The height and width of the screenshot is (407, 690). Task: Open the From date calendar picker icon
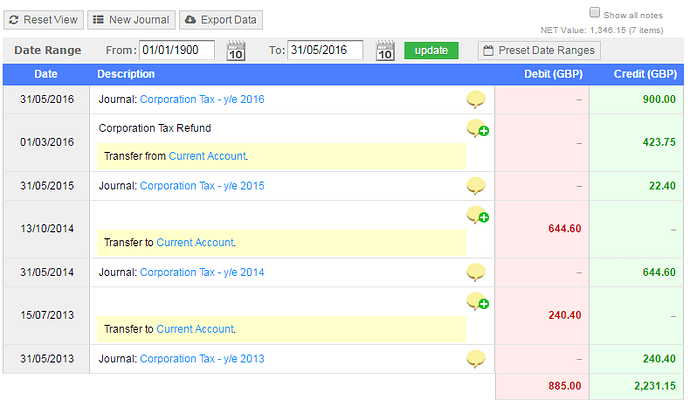(x=236, y=51)
